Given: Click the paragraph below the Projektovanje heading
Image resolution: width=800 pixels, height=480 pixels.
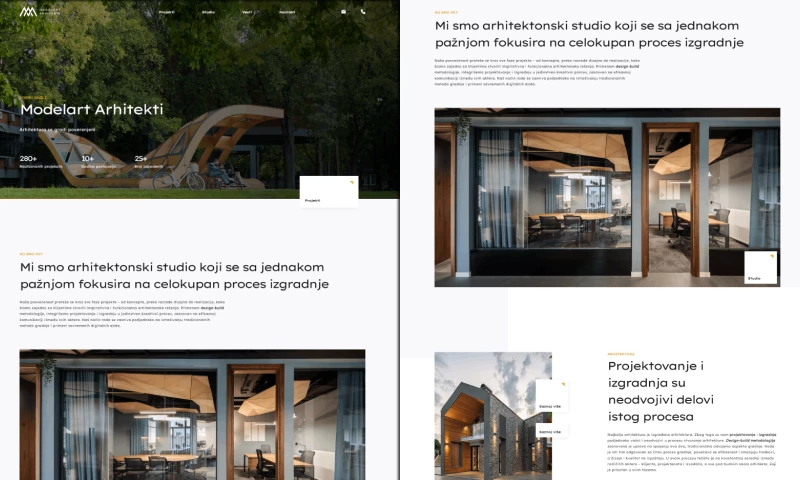Looking at the screenshot, I should coord(692,452).
